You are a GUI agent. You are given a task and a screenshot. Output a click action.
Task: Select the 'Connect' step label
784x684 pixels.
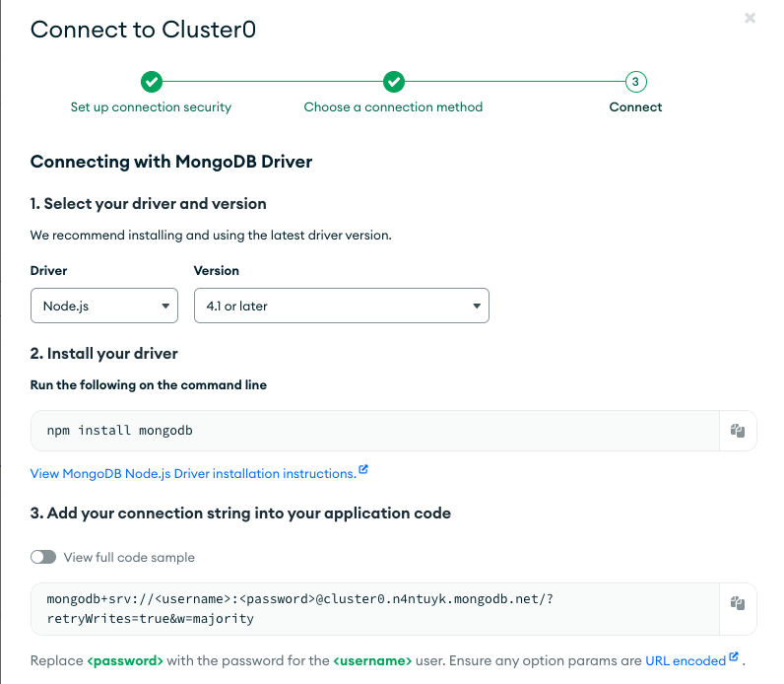[635, 107]
